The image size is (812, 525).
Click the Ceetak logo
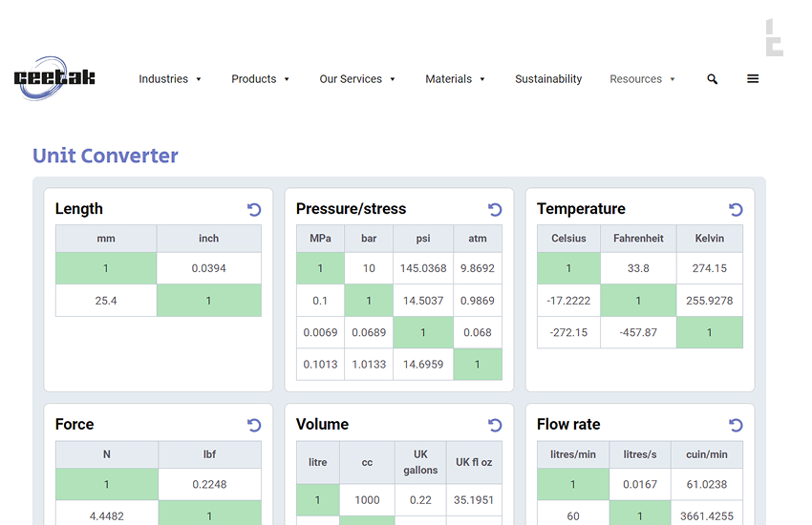[54, 79]
